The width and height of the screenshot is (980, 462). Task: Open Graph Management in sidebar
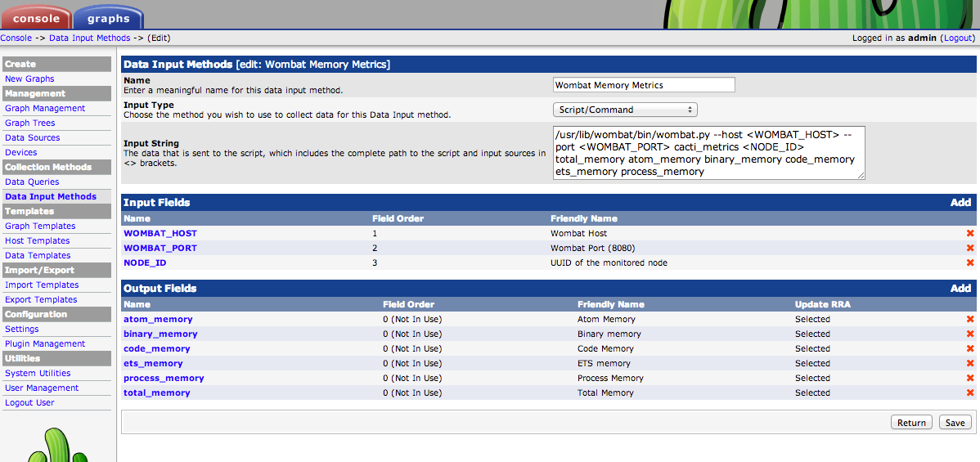(x=45, y=108)
